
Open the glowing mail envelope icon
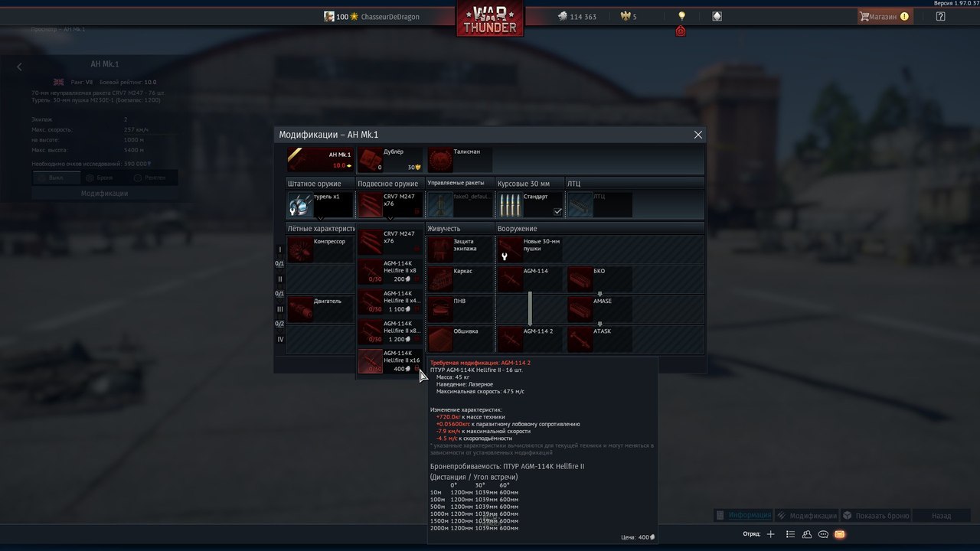click(x=840, y=534)
